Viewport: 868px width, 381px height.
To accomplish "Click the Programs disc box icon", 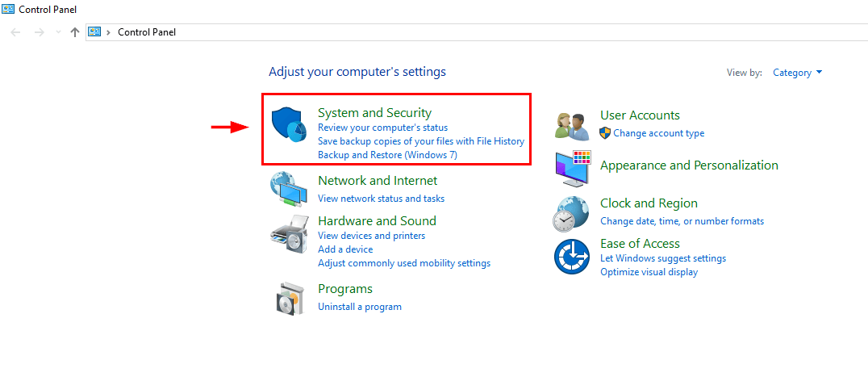I will point(290,298).
